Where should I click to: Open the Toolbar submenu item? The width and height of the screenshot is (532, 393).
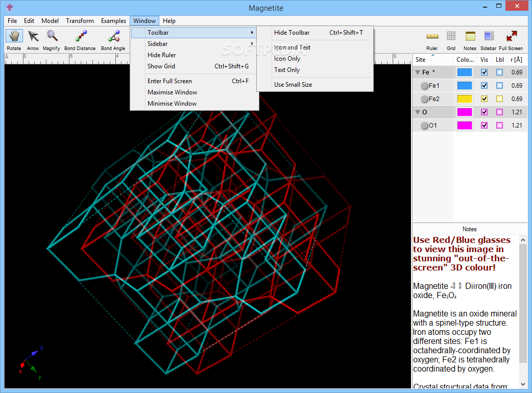click(194, 33)
